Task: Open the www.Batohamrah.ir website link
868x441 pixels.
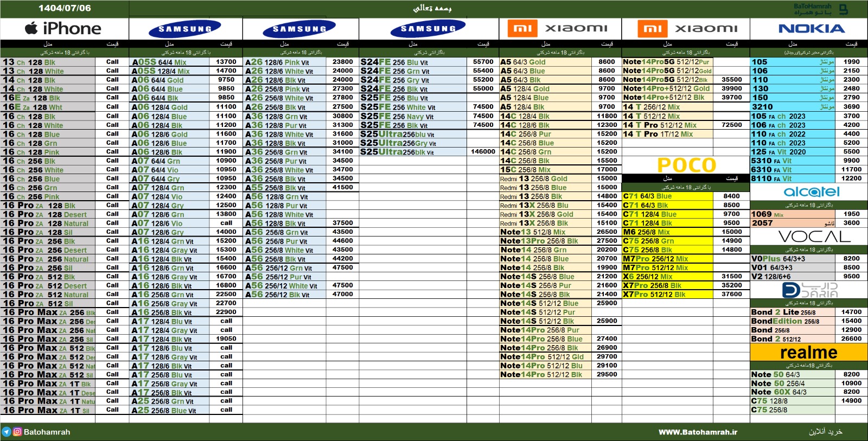Action: coord(698,432)
